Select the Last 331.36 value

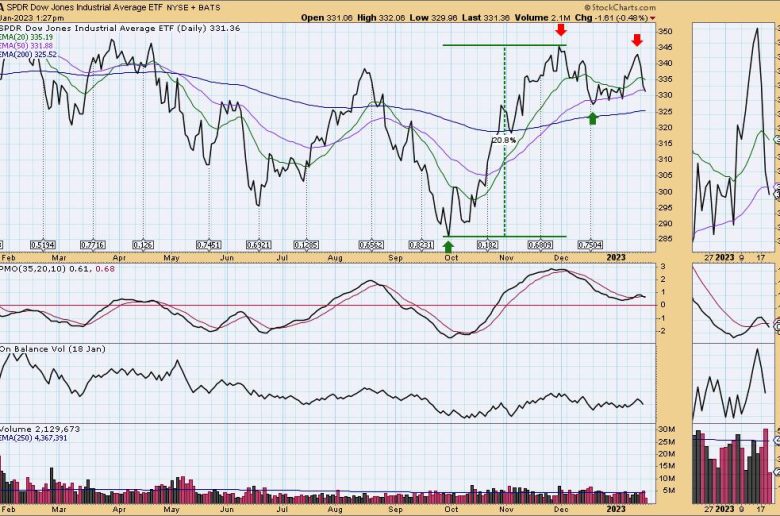tap(486, 17)
